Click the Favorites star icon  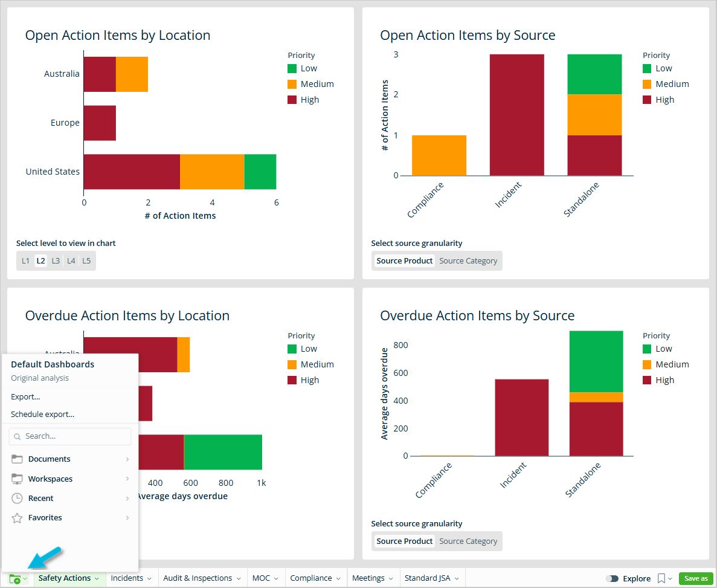[x=17, y=518]
